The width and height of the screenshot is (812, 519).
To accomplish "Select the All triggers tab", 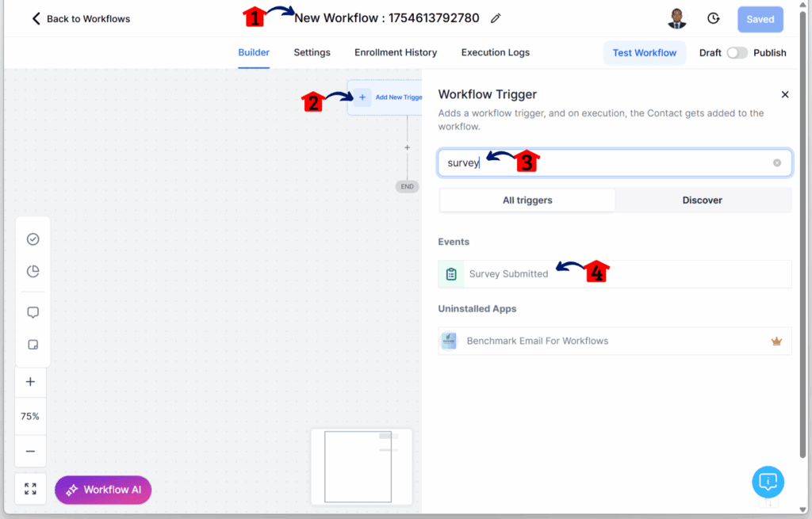I will coord(527,200).
